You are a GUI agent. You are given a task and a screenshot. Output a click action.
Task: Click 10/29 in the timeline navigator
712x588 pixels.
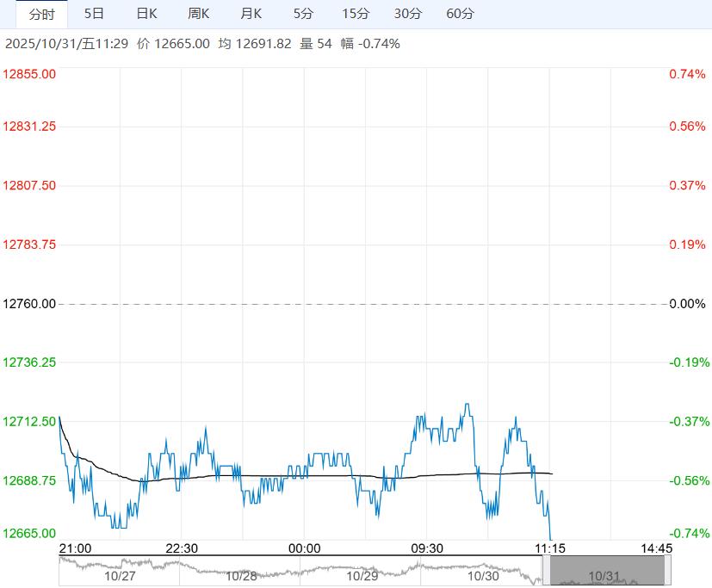pyautogui.click(x=362, y=576)
